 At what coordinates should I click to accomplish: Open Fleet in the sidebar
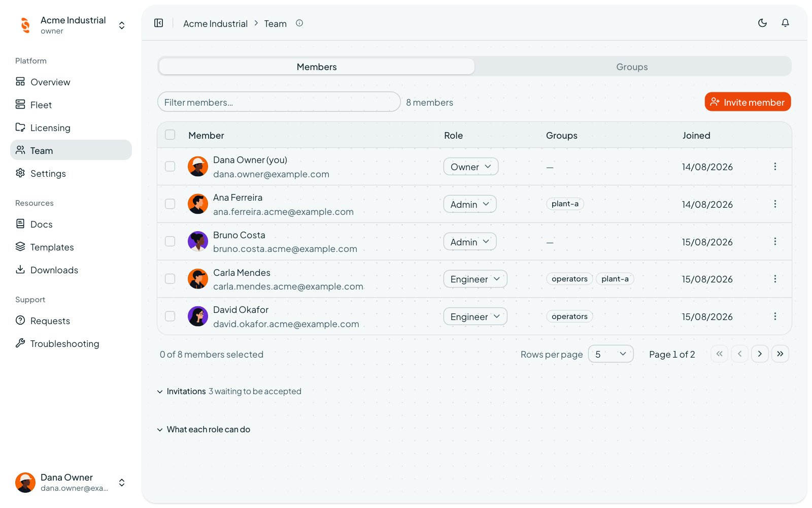[71, 105]
